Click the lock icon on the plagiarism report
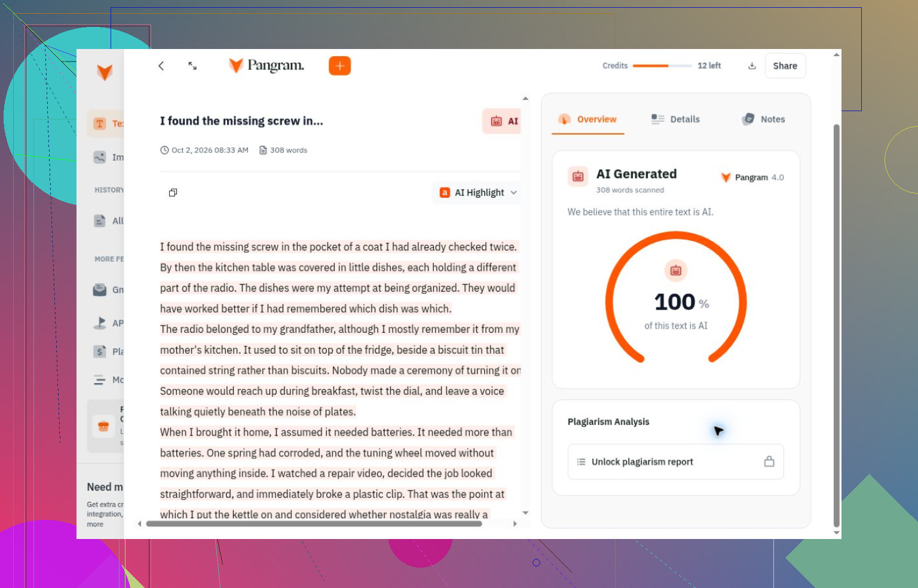The height and width of the screenshot is (588, 918). pos(769,461)
